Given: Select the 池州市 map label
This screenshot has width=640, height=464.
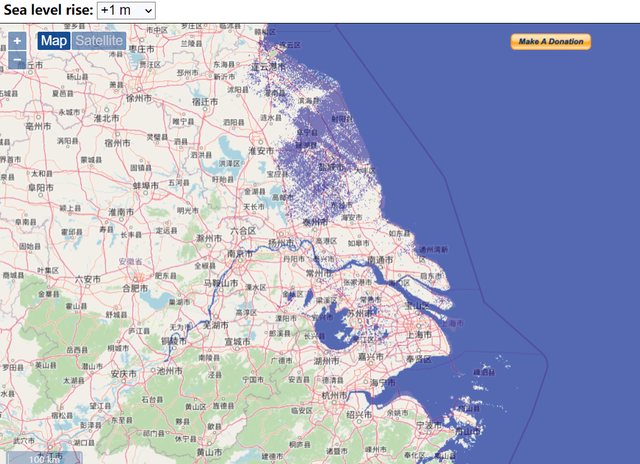Looking at the screenshot, I should click(170, 371).
